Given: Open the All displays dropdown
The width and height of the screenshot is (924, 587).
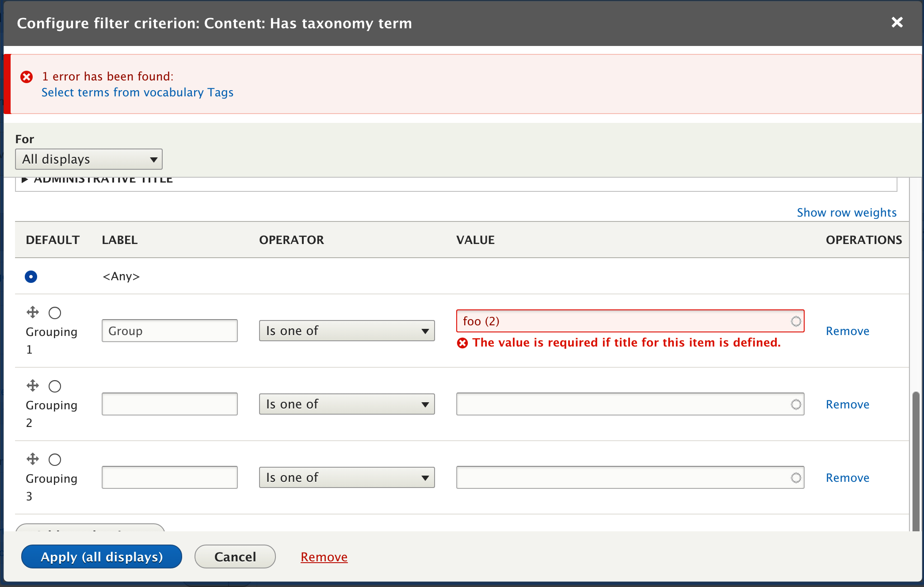Looking at the screenshot, I should click(89, 159).
